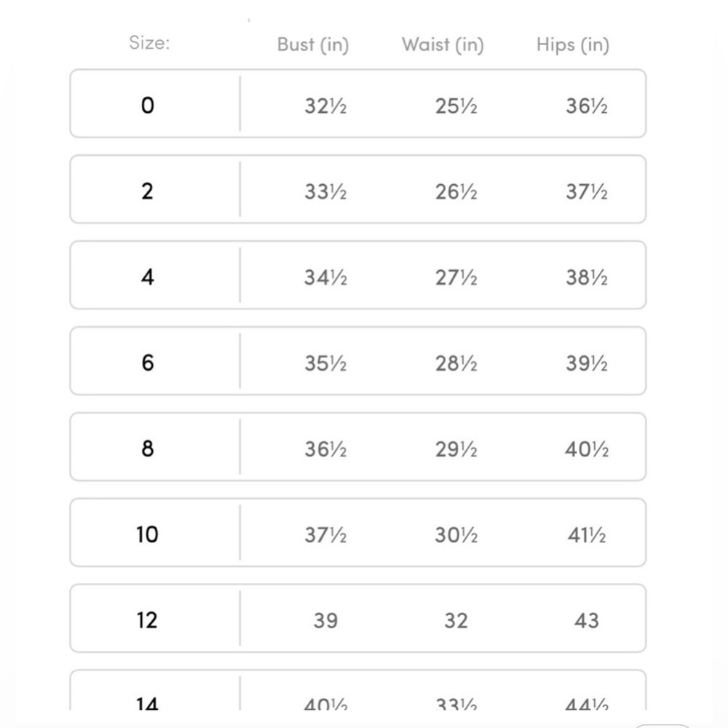Select the size 2 row
Viewport: 728px width, 728px height.
tap(358, 189)
